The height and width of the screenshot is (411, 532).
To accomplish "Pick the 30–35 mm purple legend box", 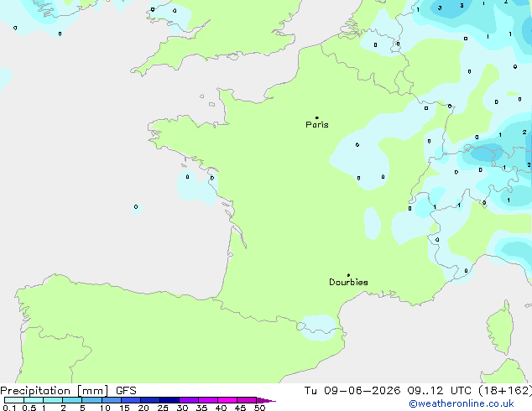I will click(x=189, y=400).
